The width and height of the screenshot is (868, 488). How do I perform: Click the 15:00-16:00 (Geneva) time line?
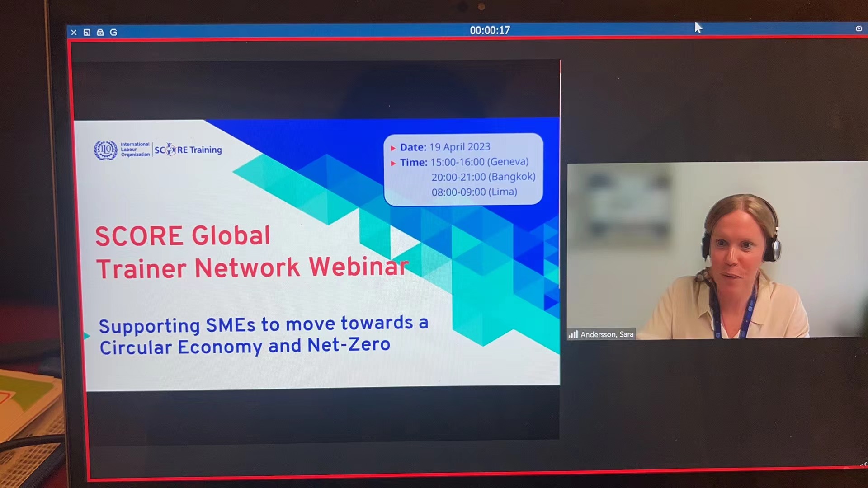[x=479, y=162]
